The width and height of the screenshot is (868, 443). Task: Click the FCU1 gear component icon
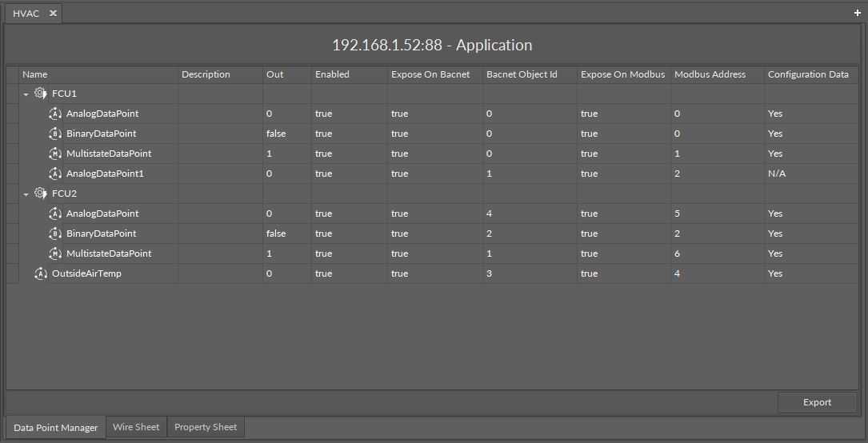41,94
